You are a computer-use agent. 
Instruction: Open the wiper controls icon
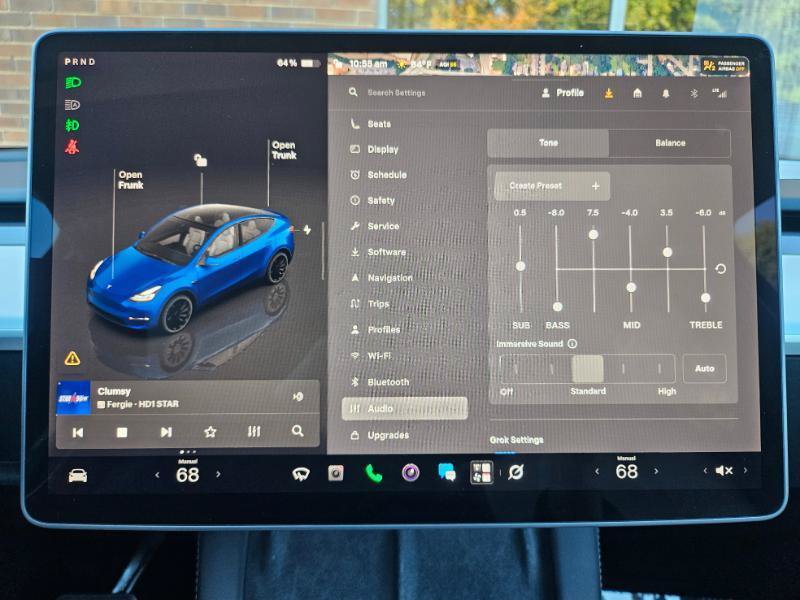pyautogui.click(x=301, y=475)
